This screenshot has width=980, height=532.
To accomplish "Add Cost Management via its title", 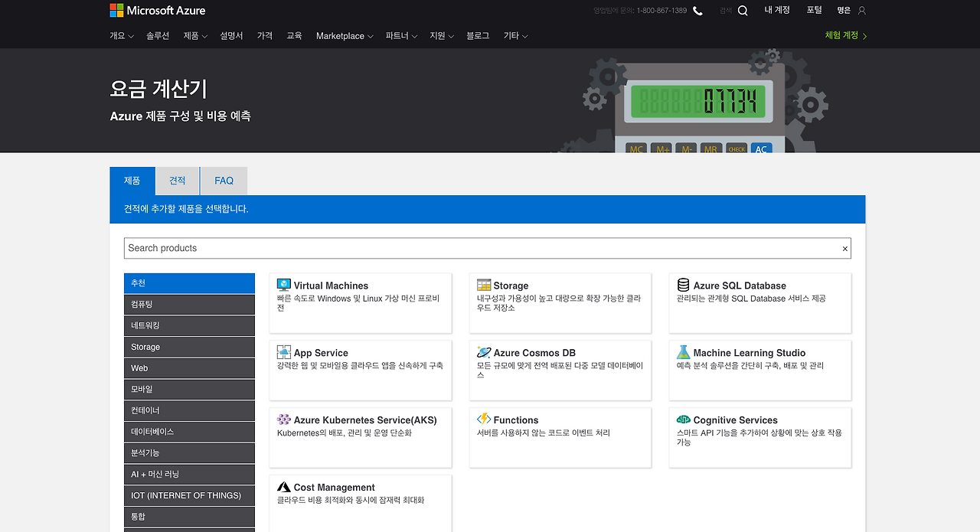I will point(334,488).
